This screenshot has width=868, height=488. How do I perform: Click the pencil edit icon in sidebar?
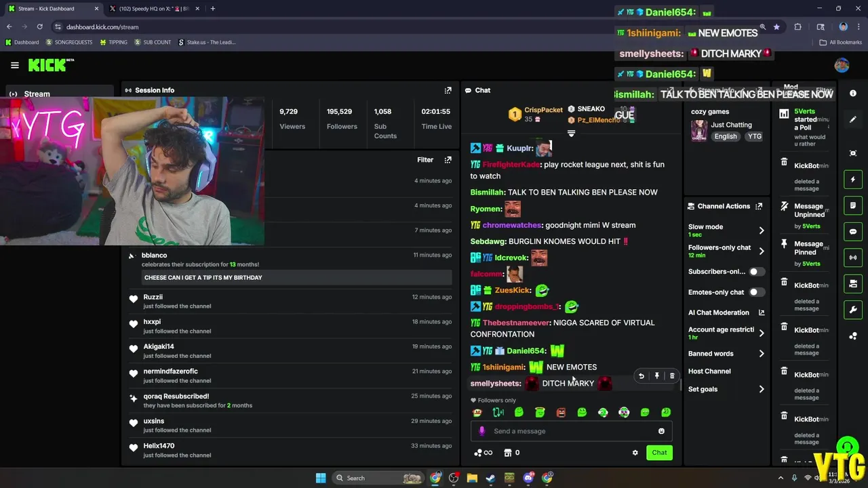pos(853,119)
